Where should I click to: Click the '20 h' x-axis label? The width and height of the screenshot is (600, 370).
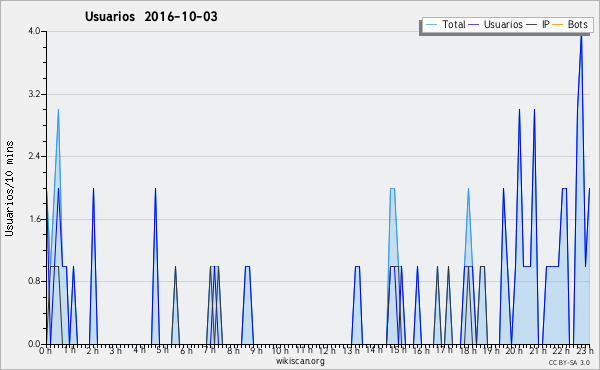515,350
